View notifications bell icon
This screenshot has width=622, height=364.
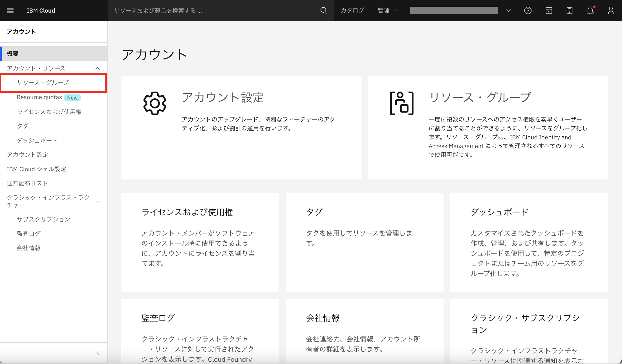(590, 10)
